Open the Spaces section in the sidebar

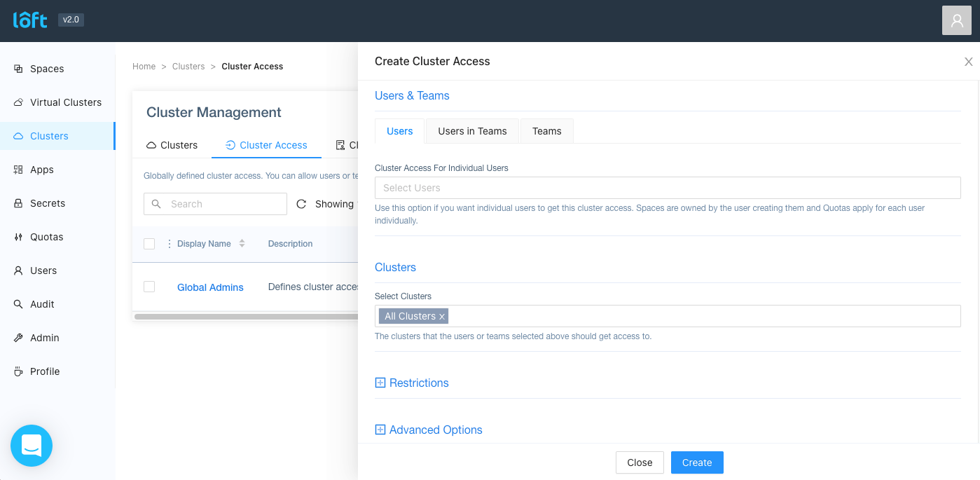pos(47,69)
